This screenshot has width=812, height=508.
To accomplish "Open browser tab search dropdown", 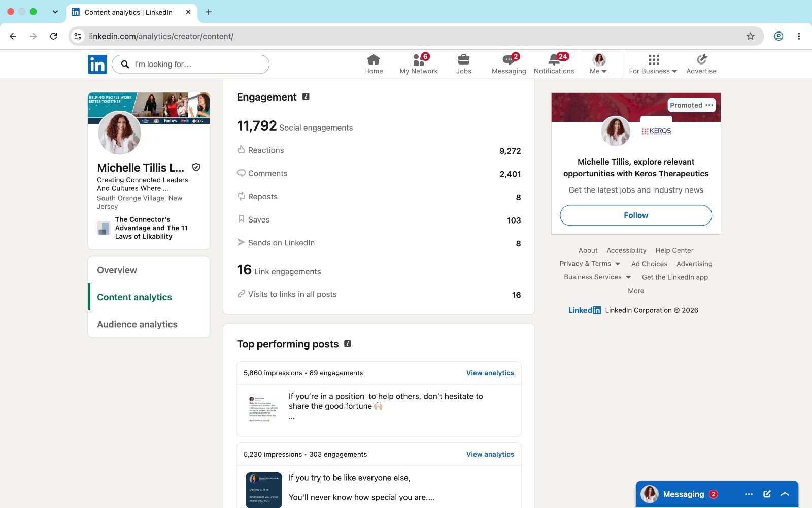I will [x=55, y=12].
